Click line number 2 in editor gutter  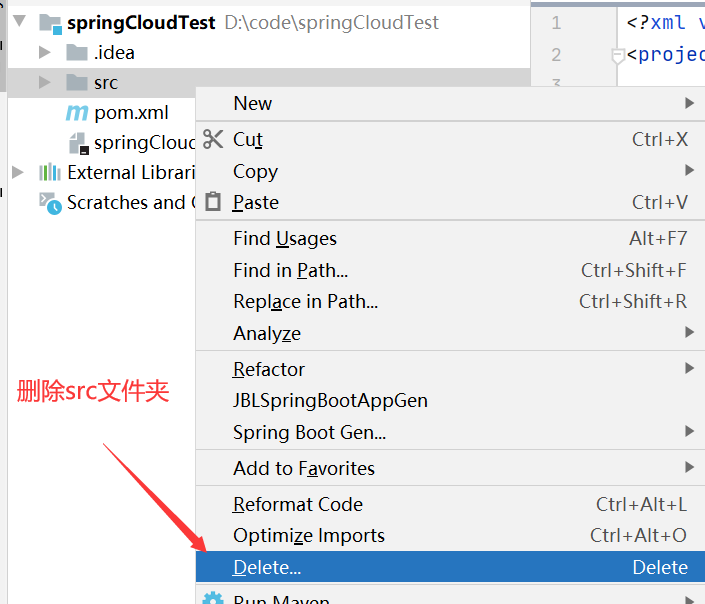(557, 55)
